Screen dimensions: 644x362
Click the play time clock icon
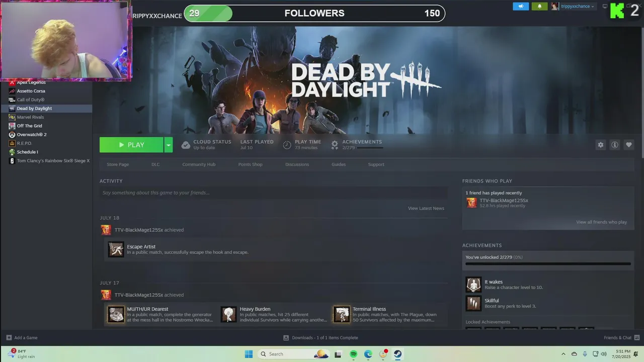coord(287,145)
